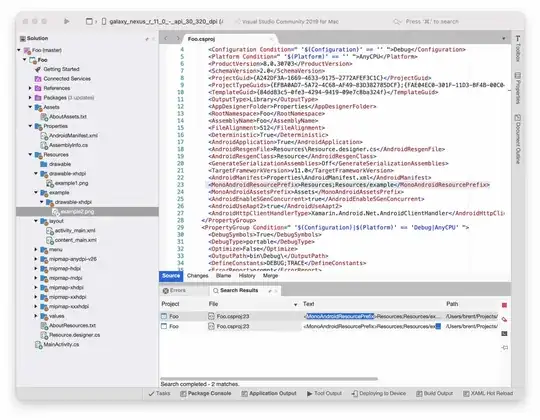Image resolution: width=540 pixels, height=420 pixels.
Task: Open the Tool Output pad
Action: pos(324,393)
